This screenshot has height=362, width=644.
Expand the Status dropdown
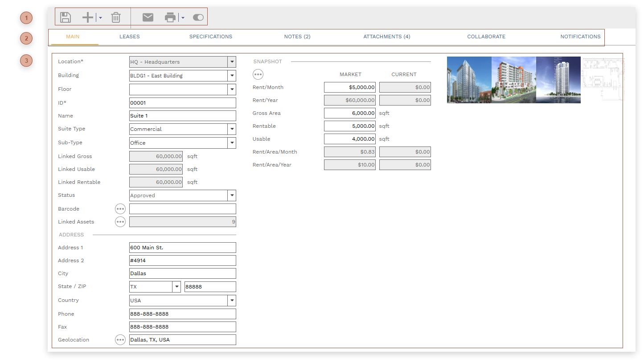coord(231,195)
